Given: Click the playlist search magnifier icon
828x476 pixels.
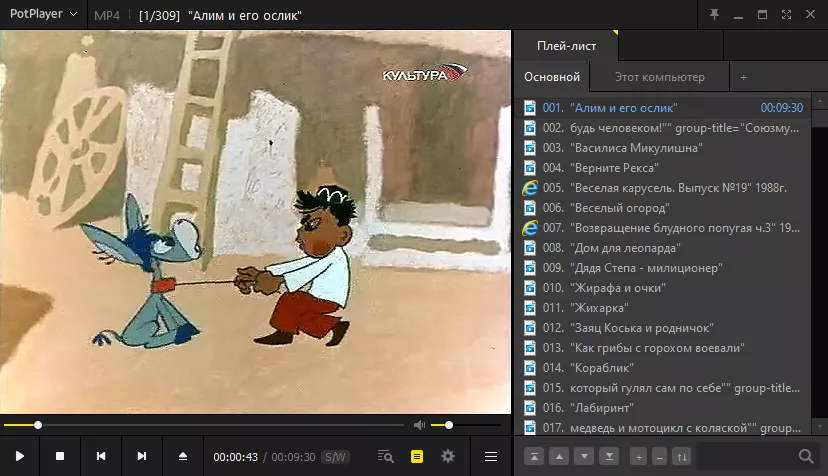Looking at the screenshot, I should point(806,456).
